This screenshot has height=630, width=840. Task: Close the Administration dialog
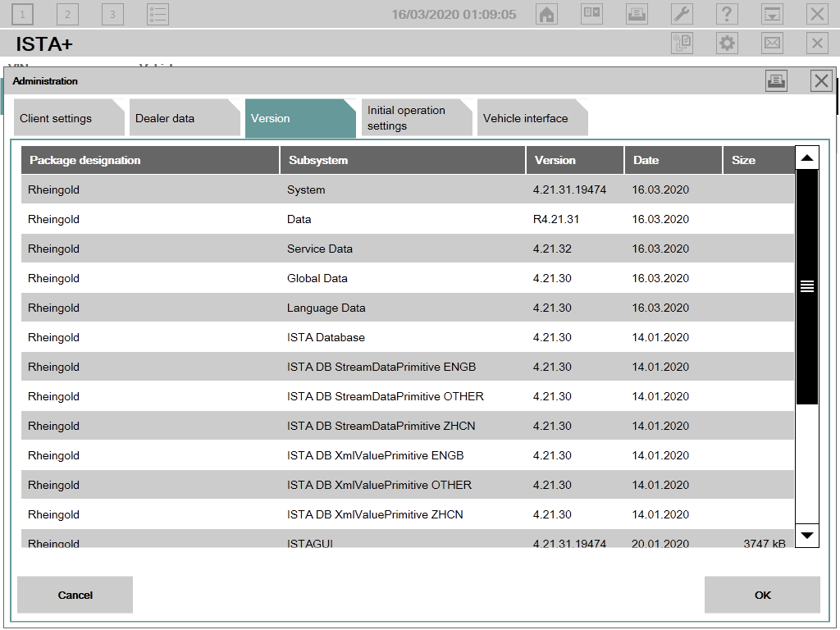tap(821, 81)
